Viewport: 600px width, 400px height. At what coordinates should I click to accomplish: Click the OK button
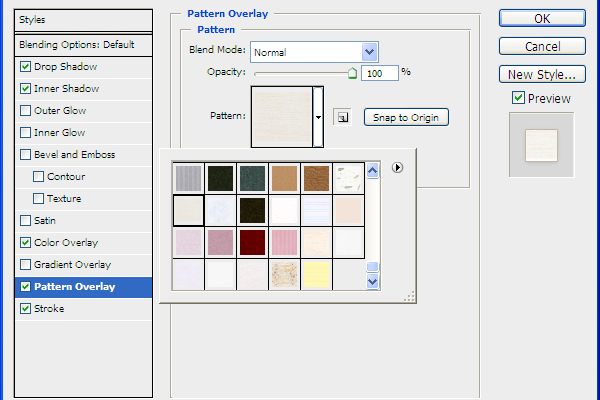click(542, 18)
